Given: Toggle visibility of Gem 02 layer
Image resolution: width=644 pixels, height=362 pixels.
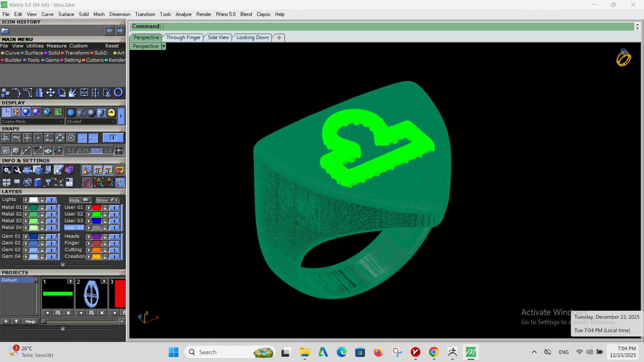Looking at the screenshot, I should pyautogui.click(x=51, y=243).
